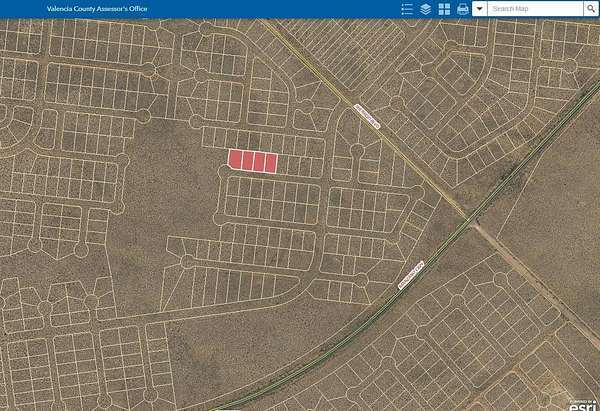Click the intersection of the two main roads
Screen dimensions: 600x411
click(x=468, y=217)
